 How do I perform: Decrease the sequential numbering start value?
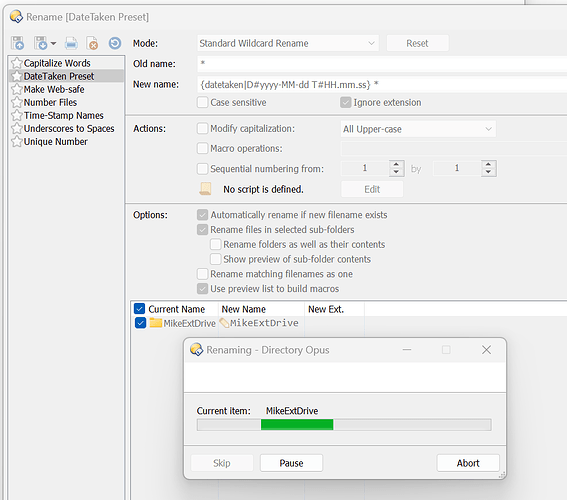coord(396,172)
